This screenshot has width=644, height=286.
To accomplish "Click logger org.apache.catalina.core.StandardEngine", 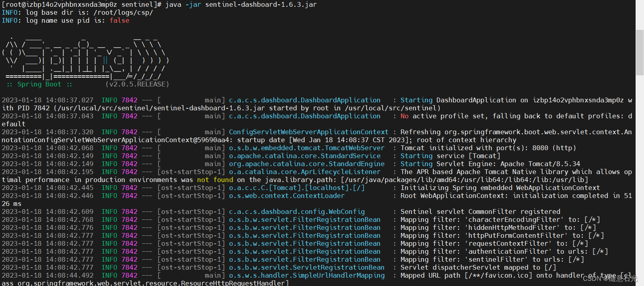I will 307,164.
